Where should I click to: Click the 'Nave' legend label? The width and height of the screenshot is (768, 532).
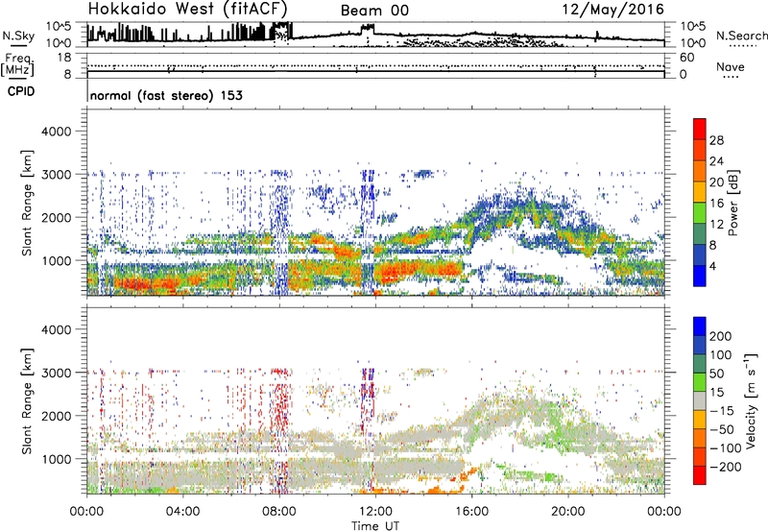730,66
